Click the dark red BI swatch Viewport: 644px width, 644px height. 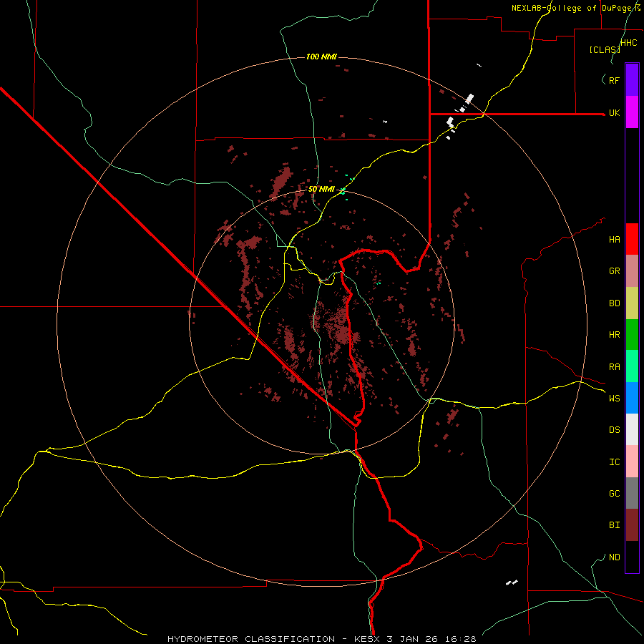tap(632, 525)
